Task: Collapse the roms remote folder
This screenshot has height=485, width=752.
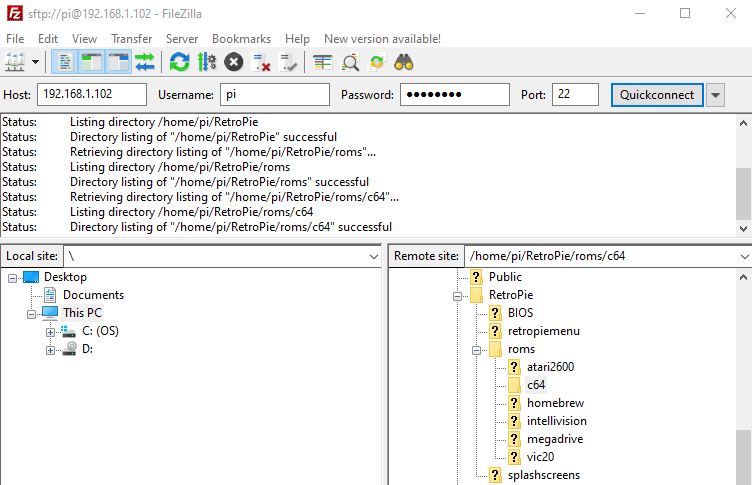Action: click(476, 351)
